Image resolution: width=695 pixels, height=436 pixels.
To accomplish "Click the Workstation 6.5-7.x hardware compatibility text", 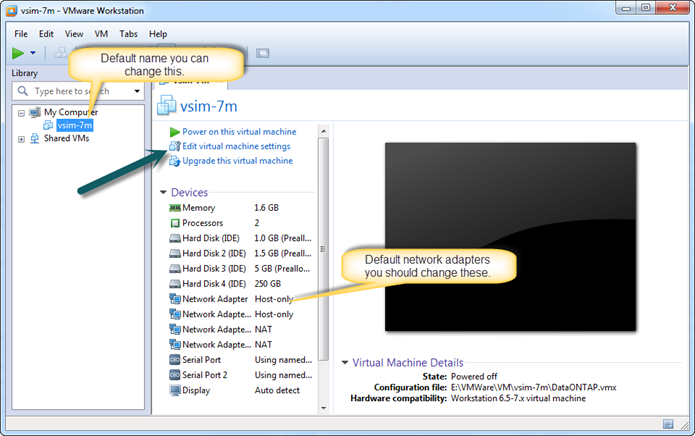I will [518, 398].
